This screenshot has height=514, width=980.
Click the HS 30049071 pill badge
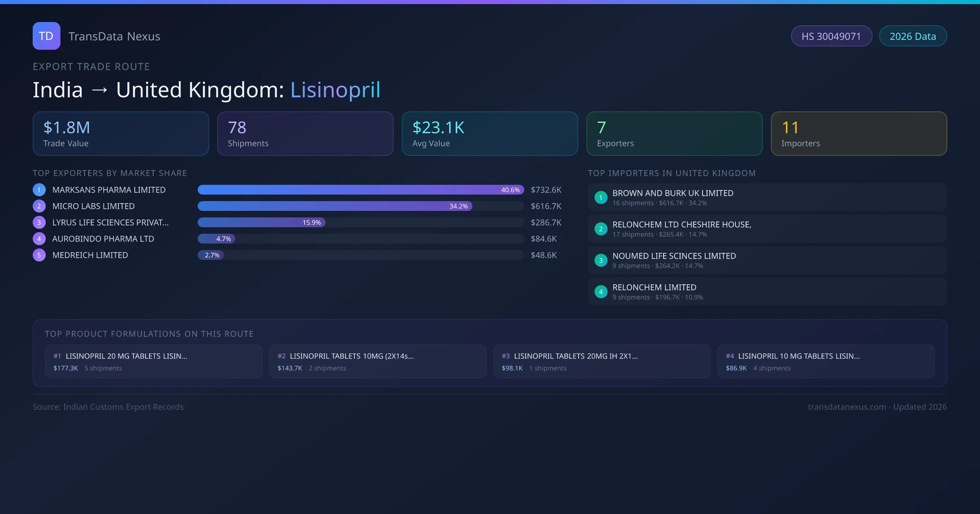[x=831, y=36]
